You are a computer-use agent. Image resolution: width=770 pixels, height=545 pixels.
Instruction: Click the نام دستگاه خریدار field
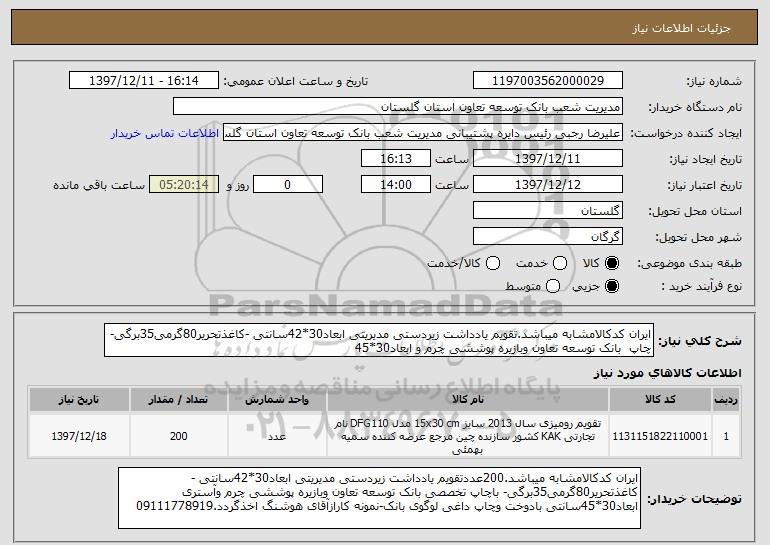398,107
